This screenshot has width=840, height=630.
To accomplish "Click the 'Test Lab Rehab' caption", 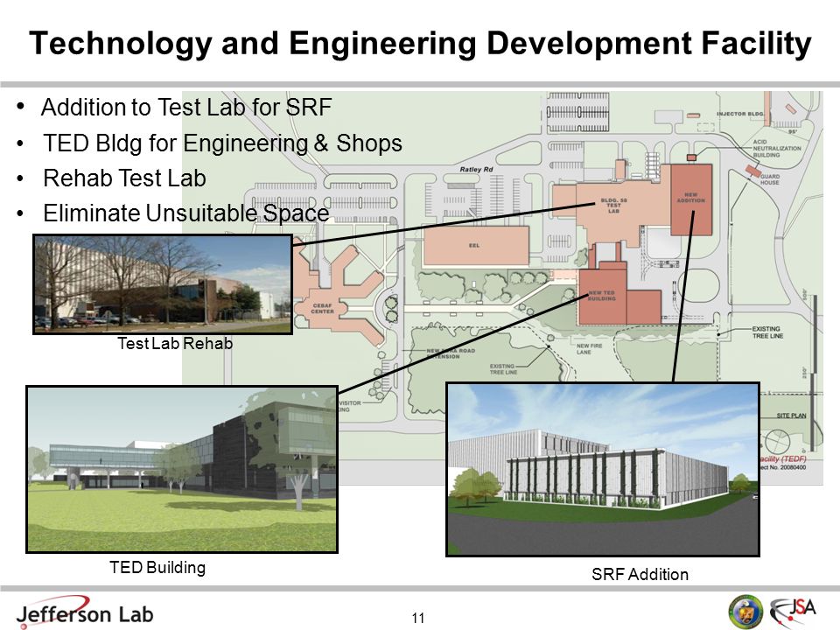I will 175,343.
